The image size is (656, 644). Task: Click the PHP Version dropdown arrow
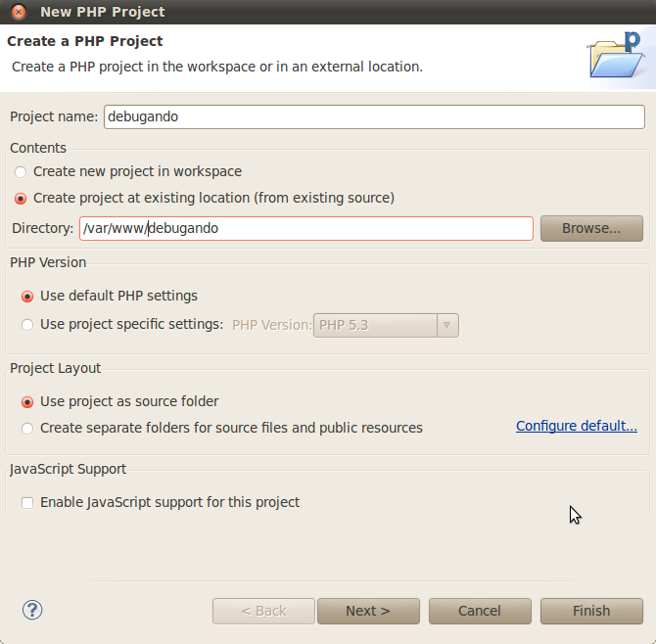click(x=447, y=325)
